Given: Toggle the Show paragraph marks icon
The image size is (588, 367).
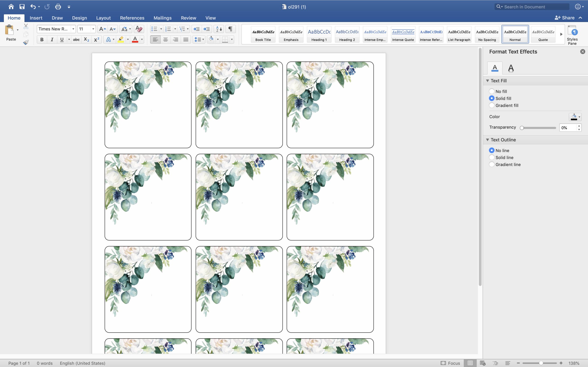Looking at the screenshot, I should 230,29.
